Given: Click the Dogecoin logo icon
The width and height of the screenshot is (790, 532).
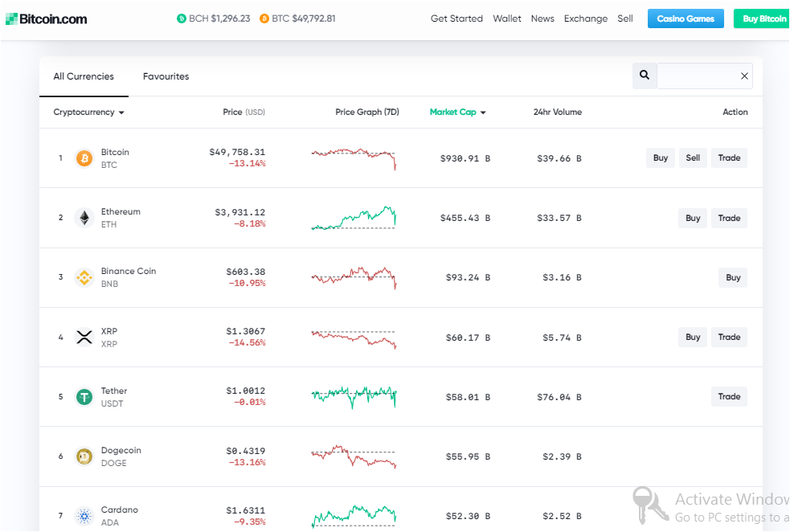Looking at the screenshot, I should 84,456.
